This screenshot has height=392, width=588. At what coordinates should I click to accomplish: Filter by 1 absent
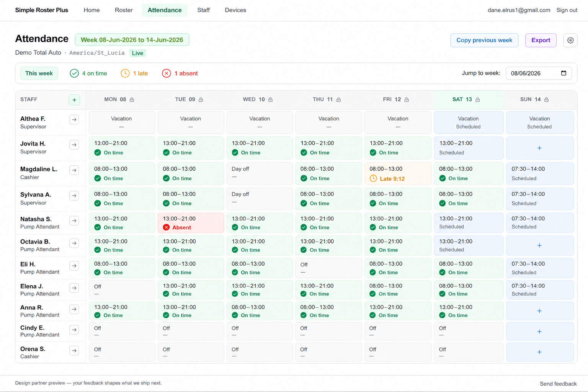(180, 73)
